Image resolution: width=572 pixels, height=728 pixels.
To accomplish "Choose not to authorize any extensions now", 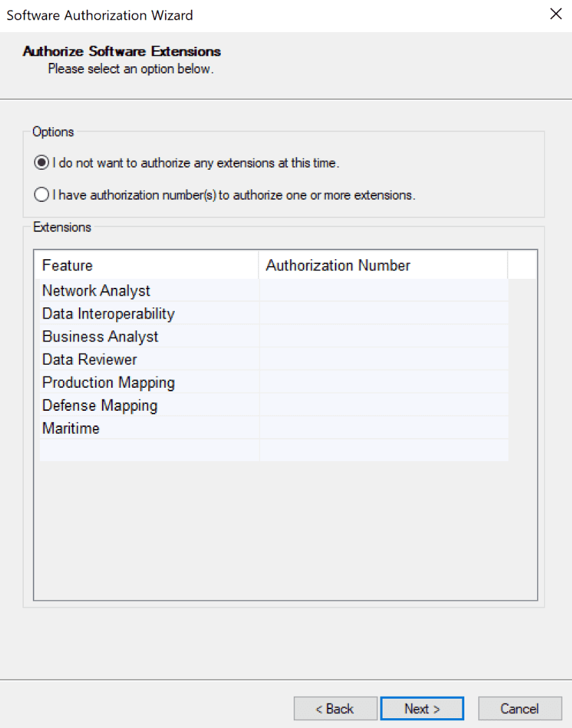I will point(41,162).
